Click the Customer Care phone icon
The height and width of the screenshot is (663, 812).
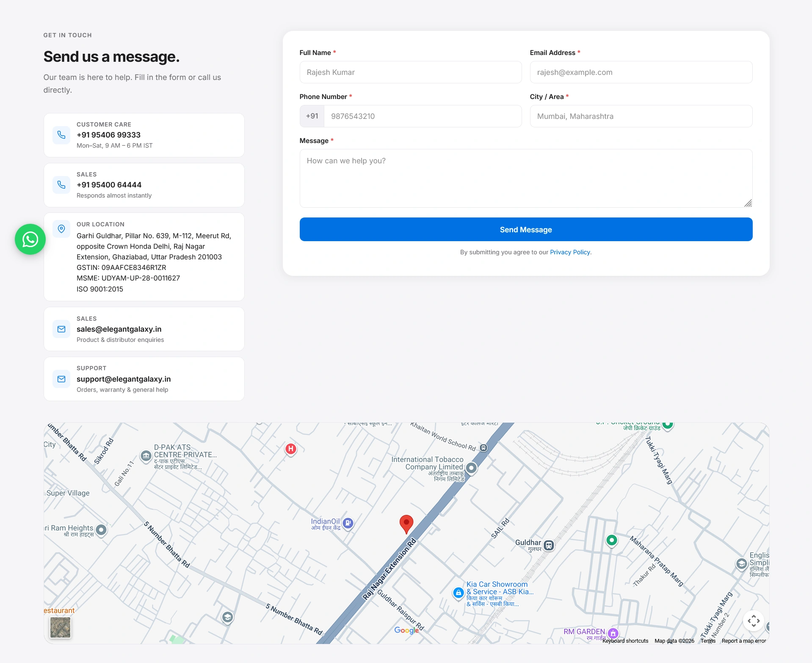click(61, 135)
